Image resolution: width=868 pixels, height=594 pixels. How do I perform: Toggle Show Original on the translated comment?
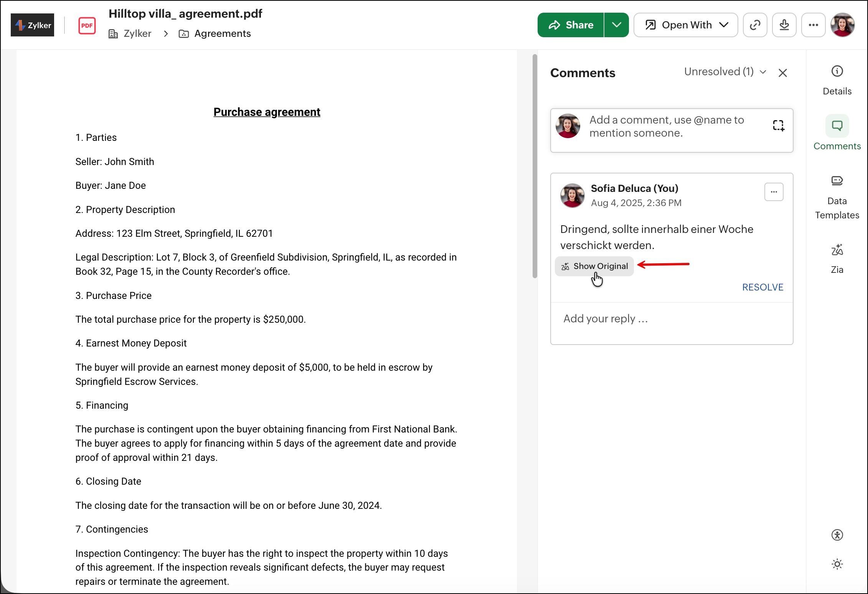(x=594, y=266)
